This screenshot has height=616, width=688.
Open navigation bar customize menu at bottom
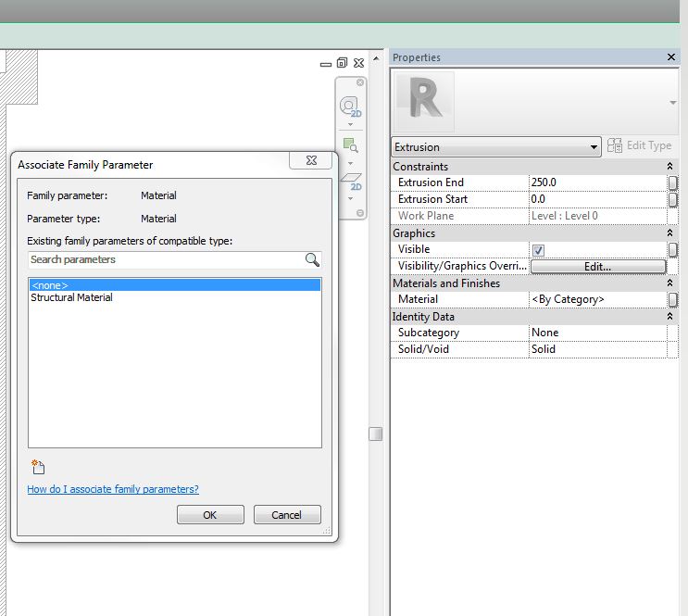[360, 213]
